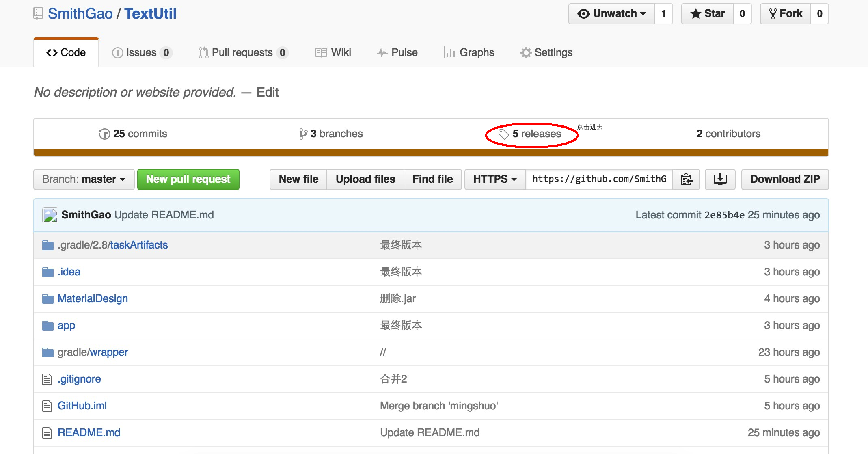The width and height of the screenshot is (868, 454).
Task: Click Download ZIP button
Action: pos(784,179)
